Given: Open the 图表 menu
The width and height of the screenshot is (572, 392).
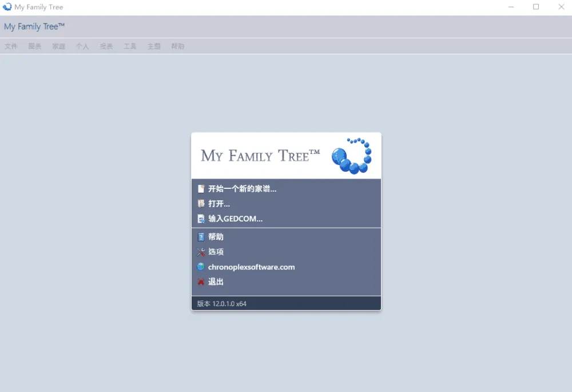Looking at the screenshot, I should coord(34,46).
